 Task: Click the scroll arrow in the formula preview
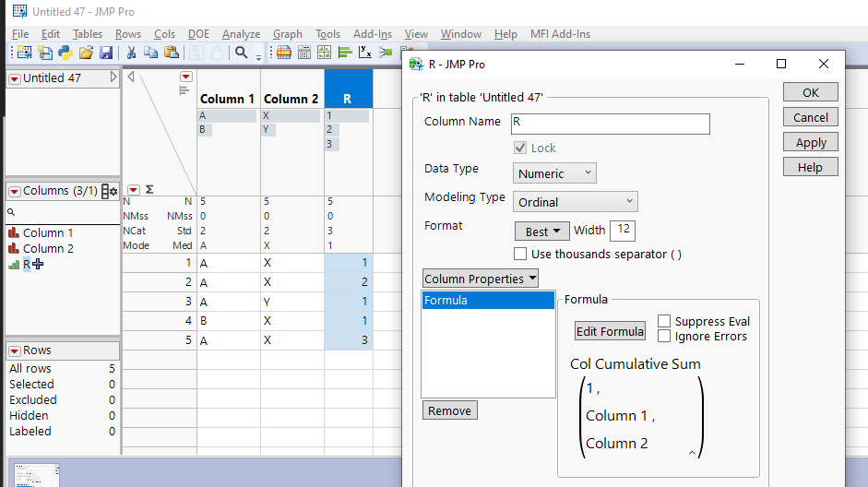click(x=692, y=453)
